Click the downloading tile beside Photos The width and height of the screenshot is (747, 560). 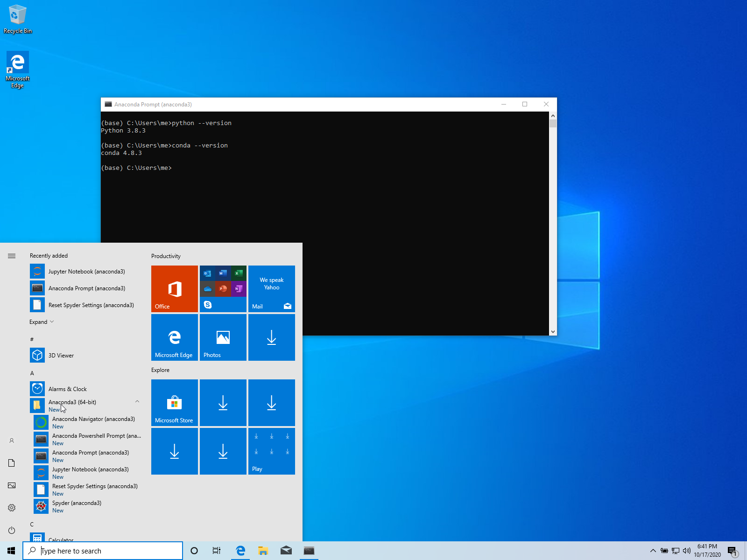272,337
